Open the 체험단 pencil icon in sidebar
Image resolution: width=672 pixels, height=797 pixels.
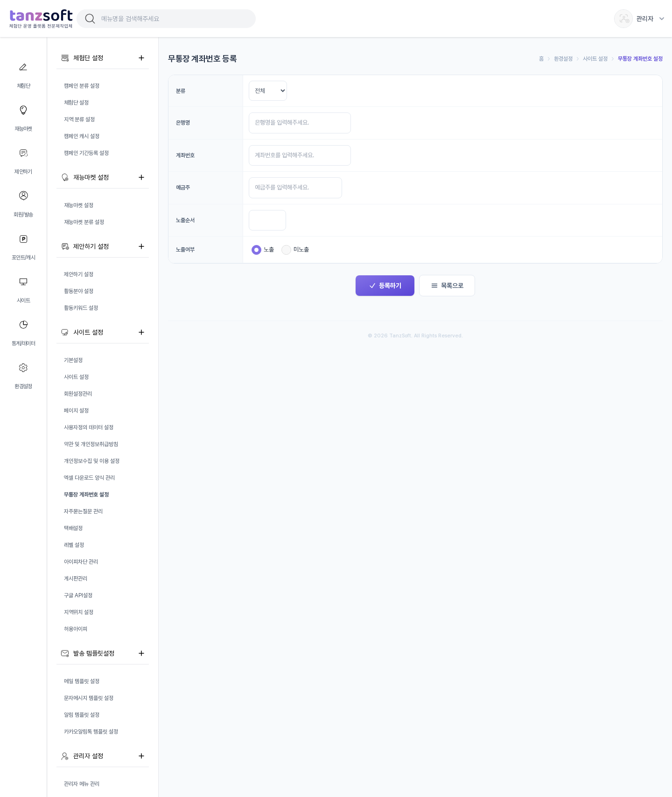tap(23, 67)
